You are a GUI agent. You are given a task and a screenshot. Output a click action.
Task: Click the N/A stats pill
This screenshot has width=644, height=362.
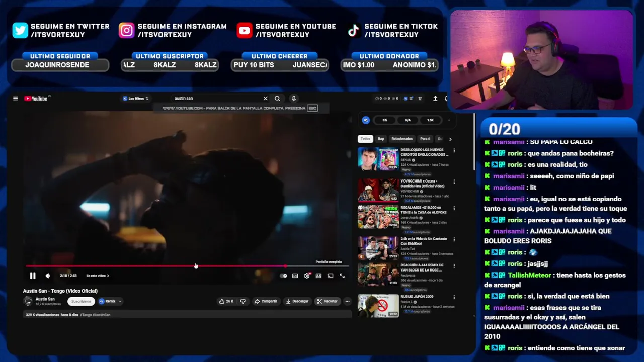pyautogui.click(x=408, y=120)
